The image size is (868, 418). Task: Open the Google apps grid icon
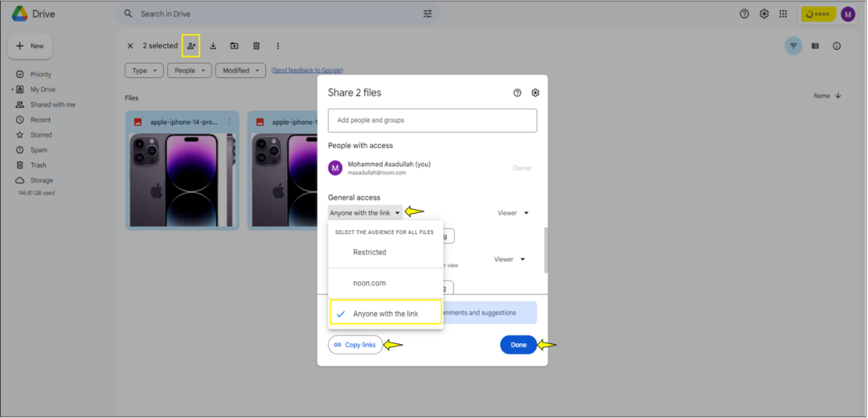[x=783, y=14]
